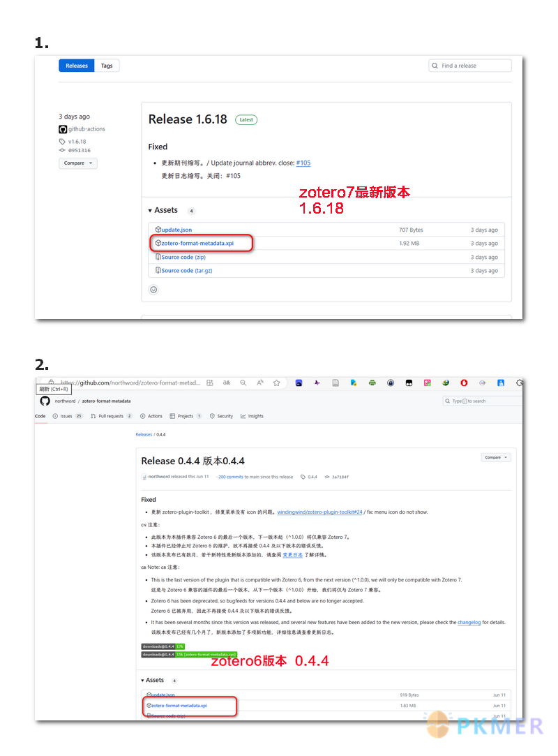Click the zoom magnifier icon in address bar
The width and height of the screenshot is (558, 756).
[243, 383]
